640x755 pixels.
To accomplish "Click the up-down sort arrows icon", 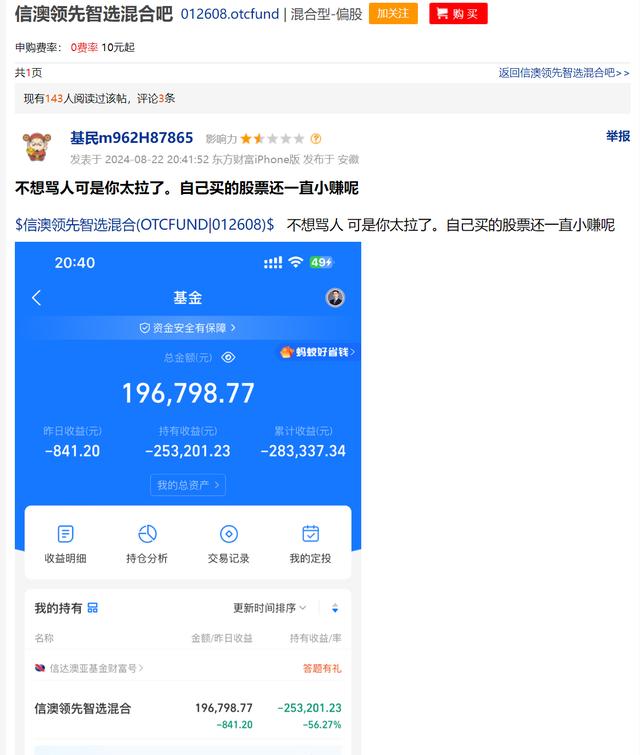I will 335,609.
